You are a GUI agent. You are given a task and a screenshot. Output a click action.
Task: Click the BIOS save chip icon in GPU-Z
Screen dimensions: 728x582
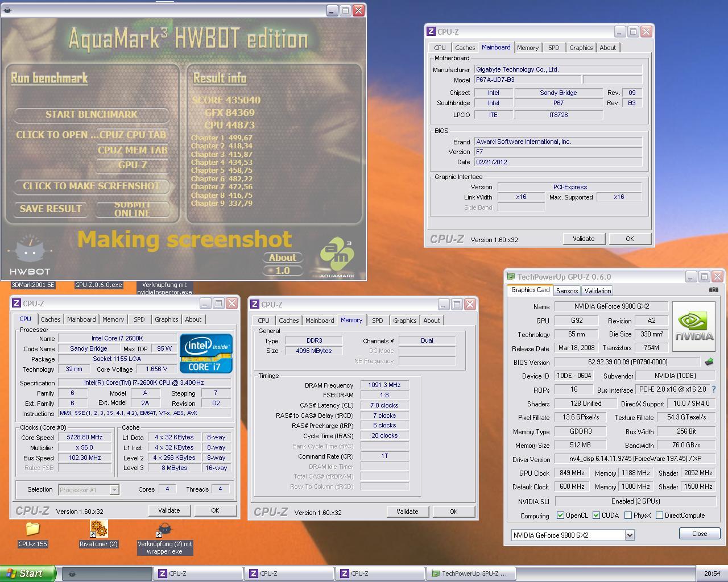click(x=709, y=361)
